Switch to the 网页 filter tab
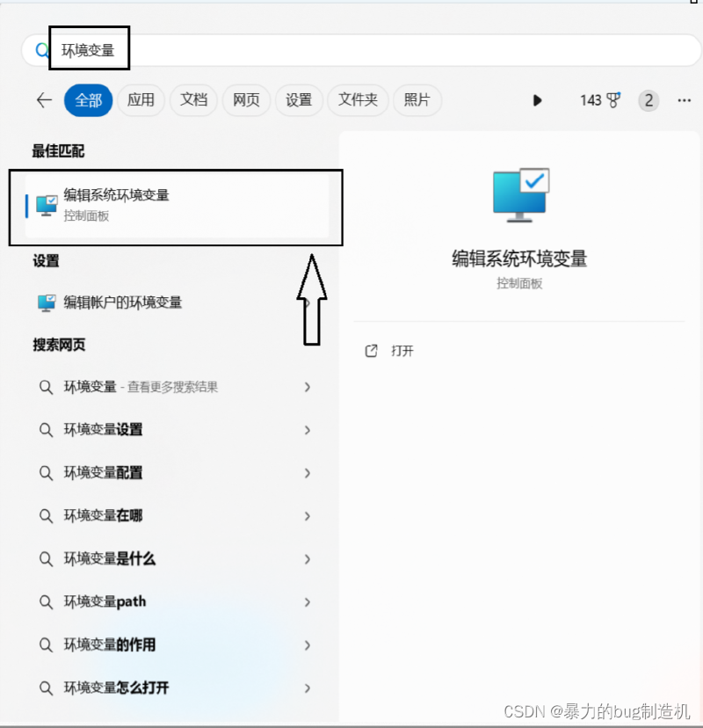 pos(246,100)
